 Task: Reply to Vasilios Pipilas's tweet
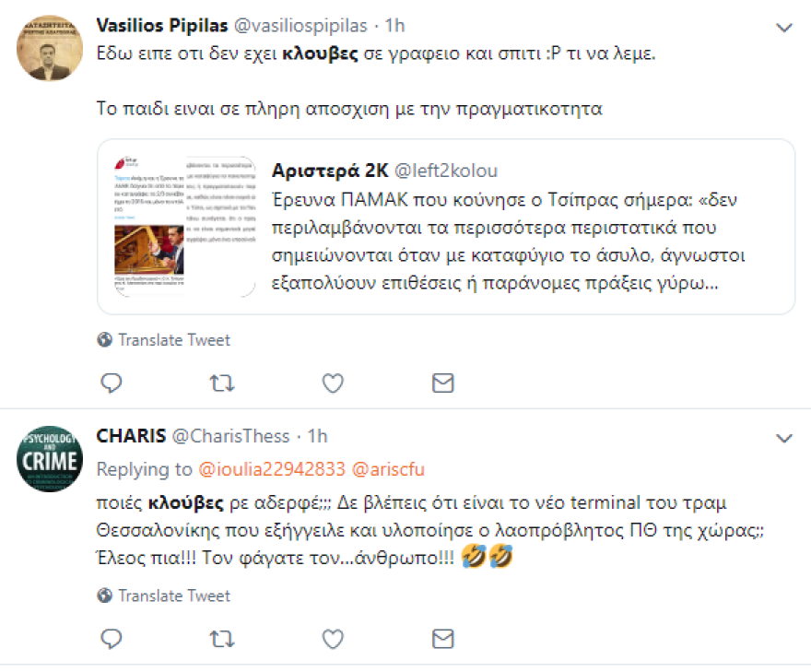tap(111, 383)
